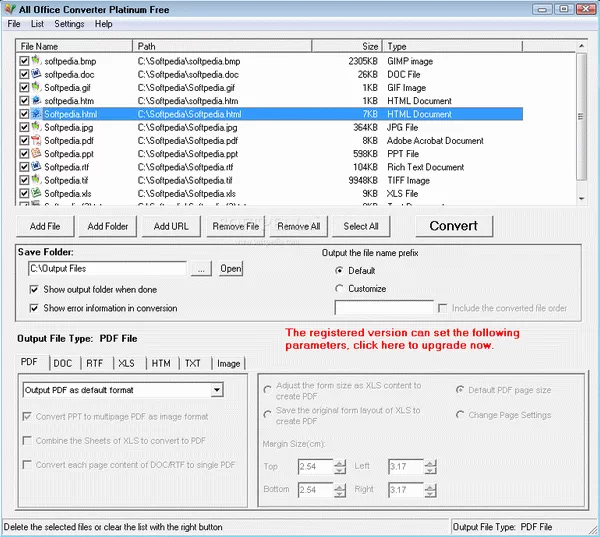The image size is (600, 537).
Task: Click the Softpedia.jpg file icon
Action: 37,127
